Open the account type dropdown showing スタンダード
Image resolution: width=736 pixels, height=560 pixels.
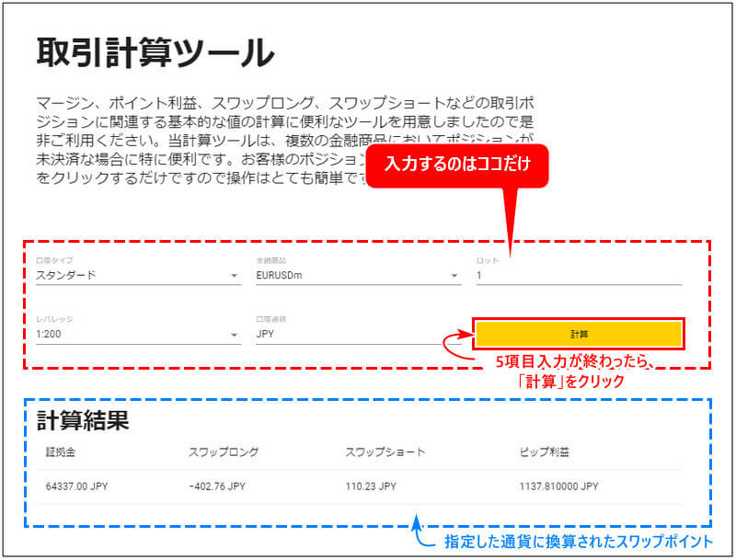(x=139, y=275)
